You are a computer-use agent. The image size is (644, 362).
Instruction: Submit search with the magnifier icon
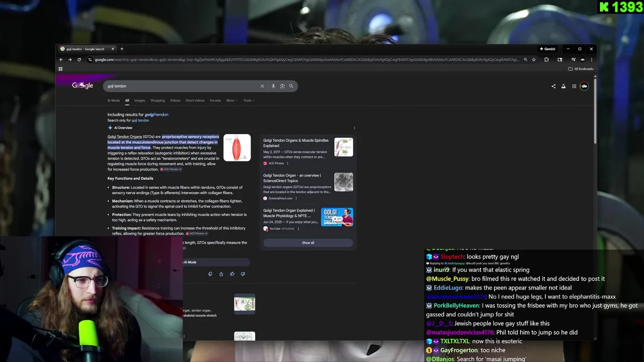(291, 86)
